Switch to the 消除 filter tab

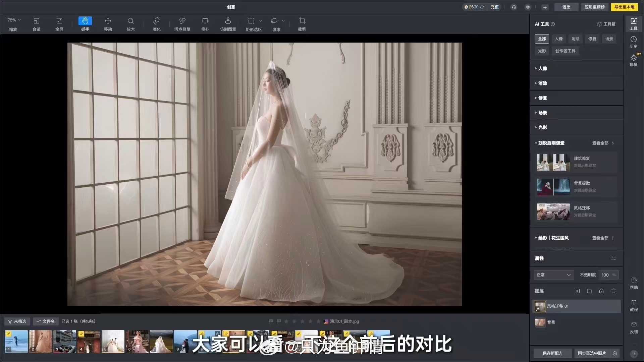(576, 39)
